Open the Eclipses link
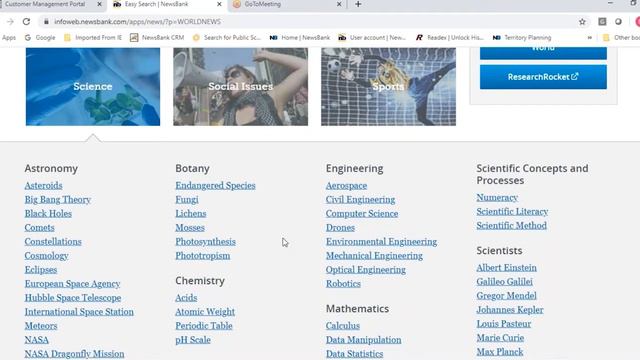Image resolution: width=640 pixels, height=360 pixels. pyautogui.click(x=41, y=270)
